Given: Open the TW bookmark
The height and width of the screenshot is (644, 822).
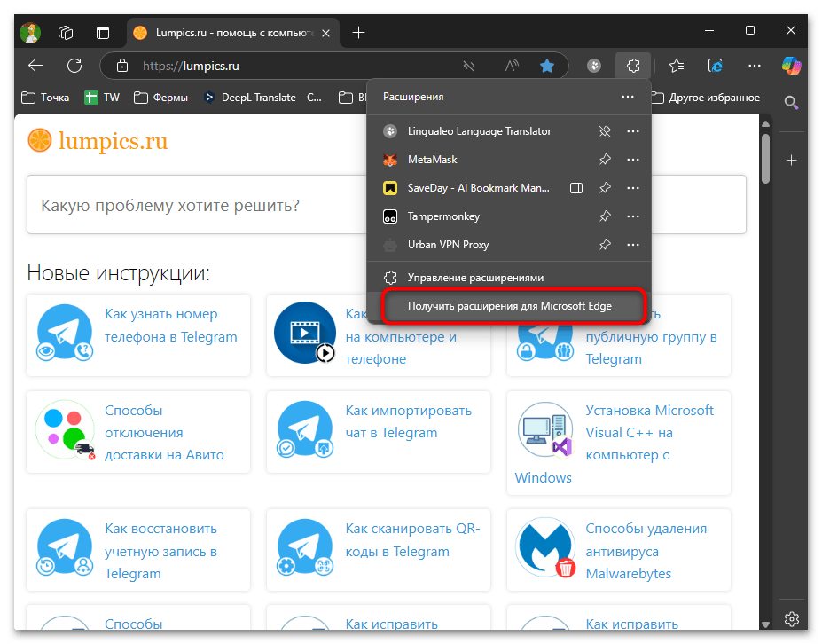Looking at the screenshot, I should tap(102, 98).
